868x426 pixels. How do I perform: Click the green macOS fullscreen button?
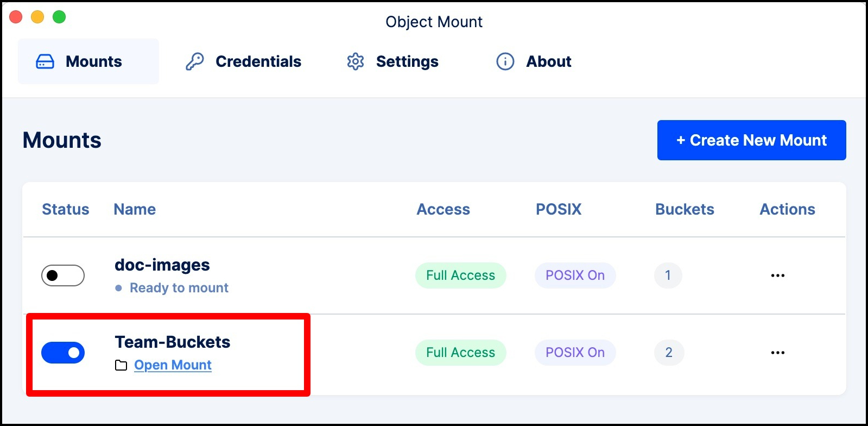coord(59,17)
